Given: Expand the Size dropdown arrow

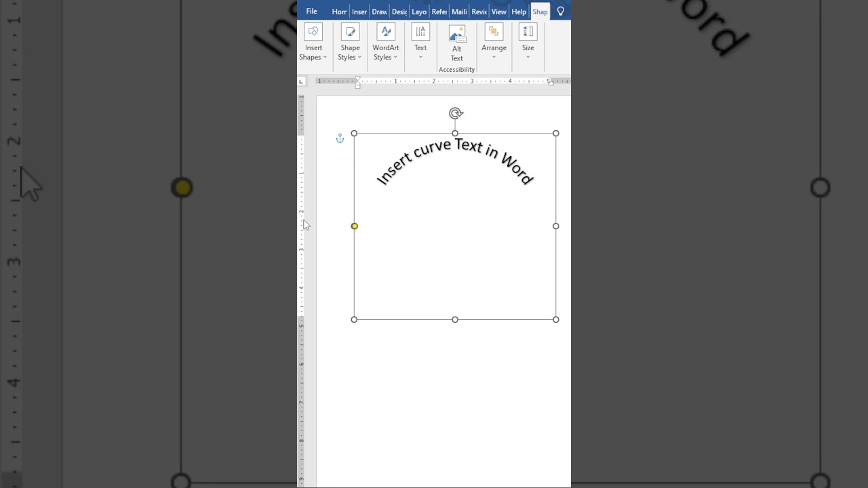Looking at the screenshot, I should point(528,58).
